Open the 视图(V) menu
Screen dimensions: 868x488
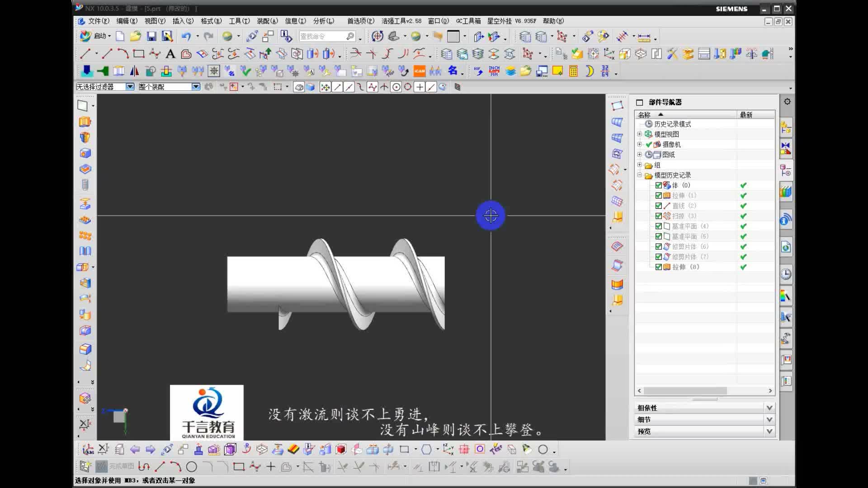(x=155, y=21)
